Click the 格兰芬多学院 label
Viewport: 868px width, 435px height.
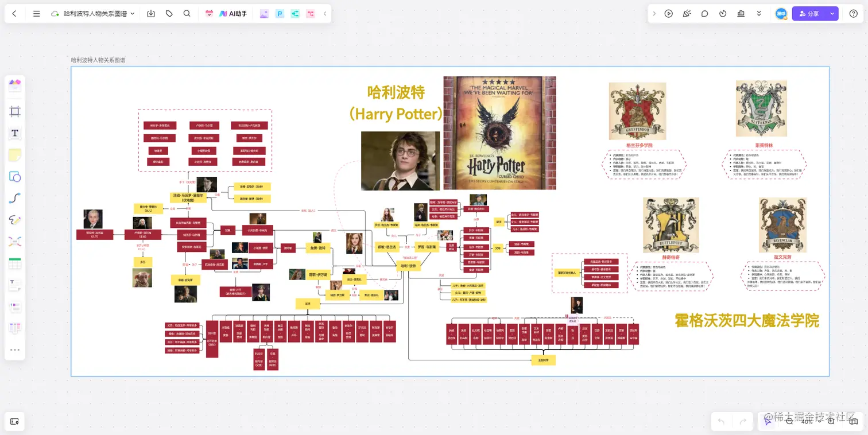tap(639, 145)
